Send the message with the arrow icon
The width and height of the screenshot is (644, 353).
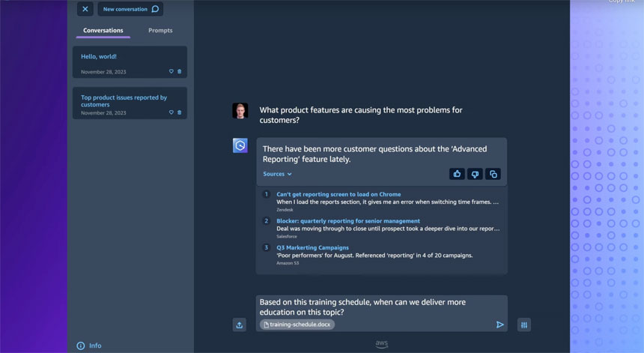coord(499,325)
